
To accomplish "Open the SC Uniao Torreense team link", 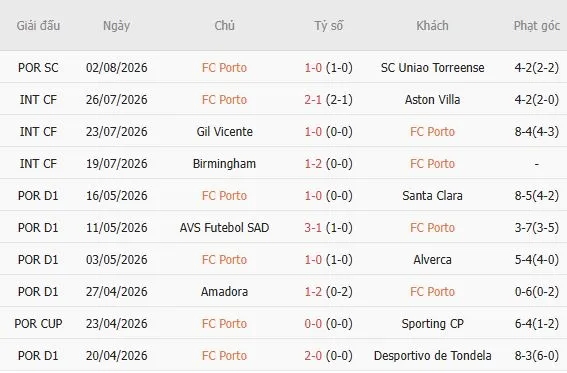I will pyautogui.click(x=432, y=68).
